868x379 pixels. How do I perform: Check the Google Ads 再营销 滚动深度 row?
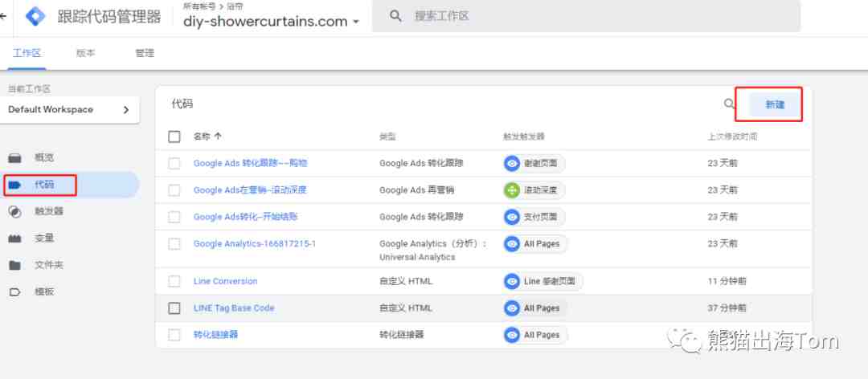coord(174,190)
